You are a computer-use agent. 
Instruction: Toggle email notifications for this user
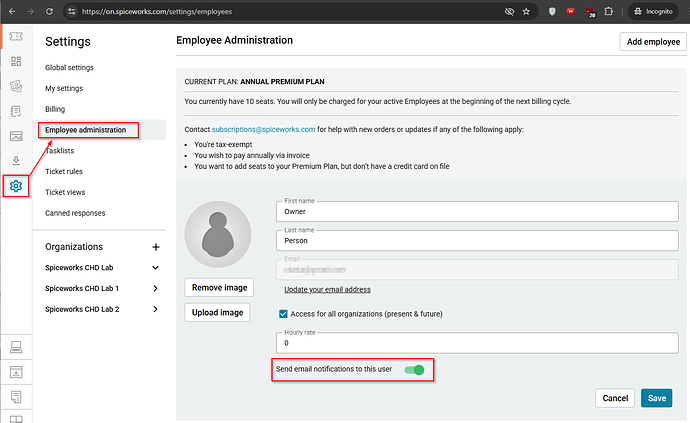pos(414,370)
